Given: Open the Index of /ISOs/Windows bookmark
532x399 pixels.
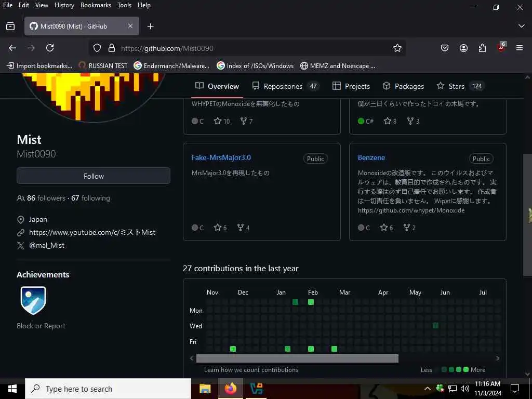Looking at the screenshot, I should 255,66.
